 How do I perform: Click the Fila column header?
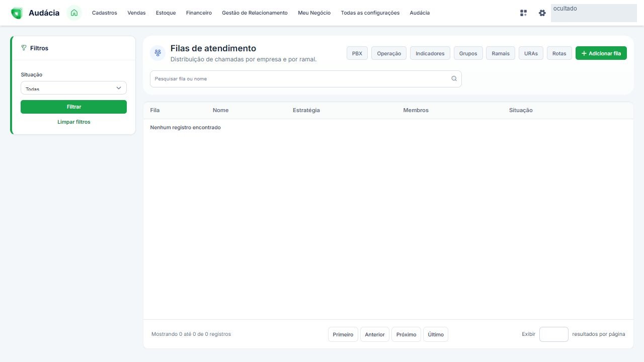click(x=155, y=110)
